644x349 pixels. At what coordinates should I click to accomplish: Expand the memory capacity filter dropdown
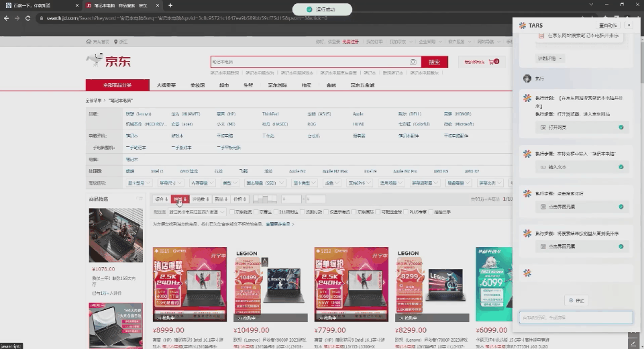pyautogui.click(x=202, y=183)
